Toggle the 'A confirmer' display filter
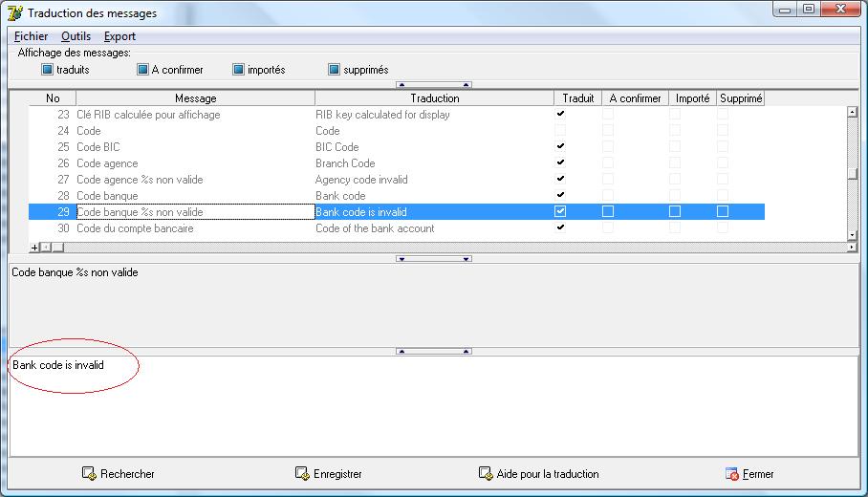 pyautogui.click(x=142, y=70)
